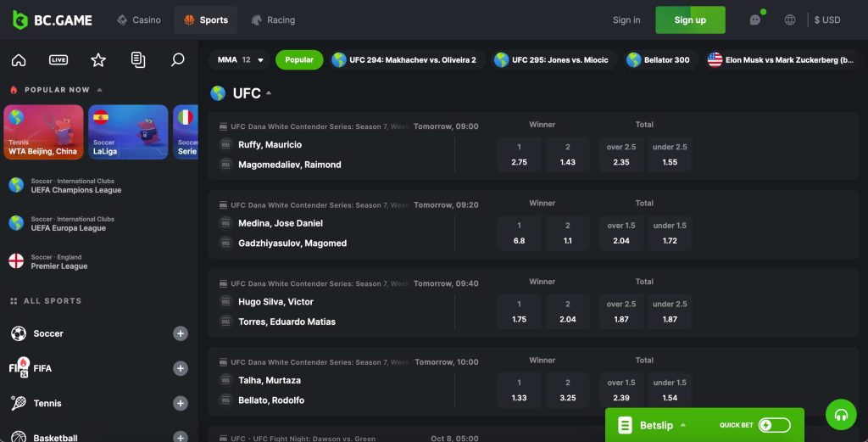
Task: Click the Premier League England flag icon
Action: click(x=16, y=261)
